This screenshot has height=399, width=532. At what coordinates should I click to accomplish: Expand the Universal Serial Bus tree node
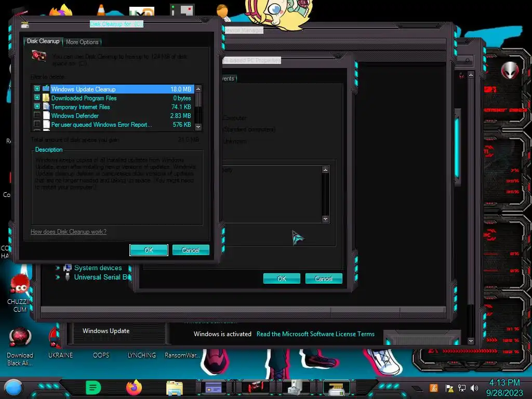(x=58, y=277)
